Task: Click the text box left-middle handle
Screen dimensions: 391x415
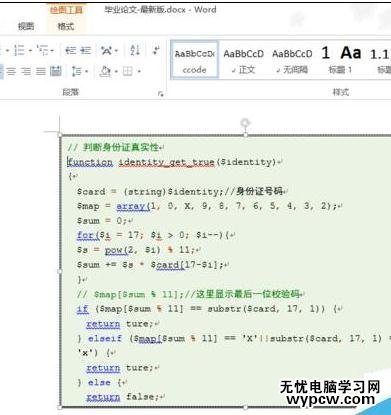Action: click(60, 271)
